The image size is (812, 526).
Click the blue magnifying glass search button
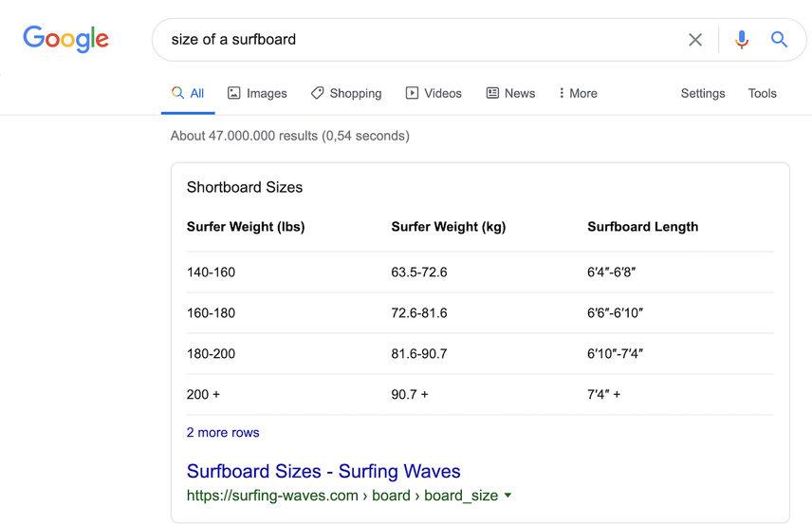click(779, 40)
